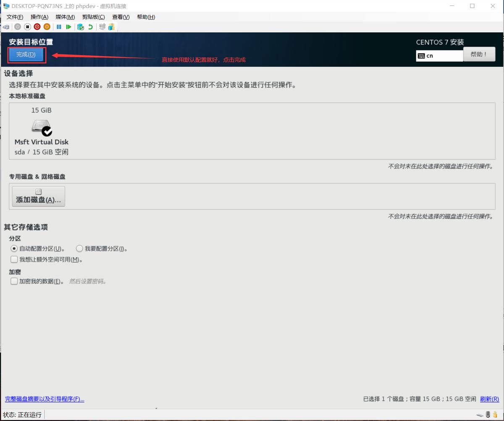
Task: Select the Msft Virtual Disk drive icon
Action: 41,128
